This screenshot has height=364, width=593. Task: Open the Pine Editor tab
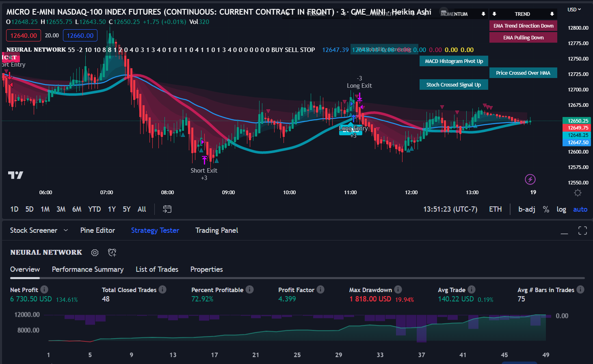97,230
